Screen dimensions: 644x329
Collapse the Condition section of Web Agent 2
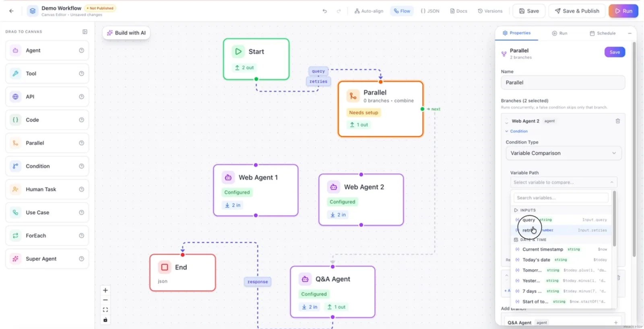click(516, 131)
